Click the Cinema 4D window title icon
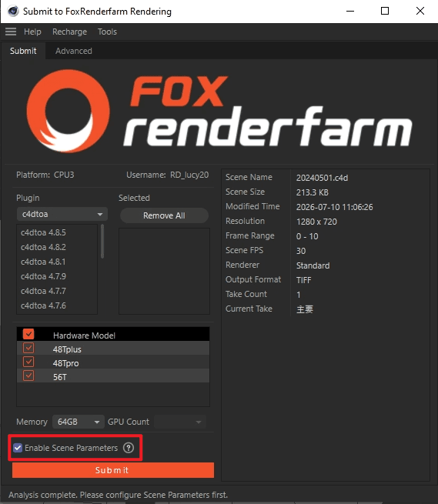 (13, 12)
